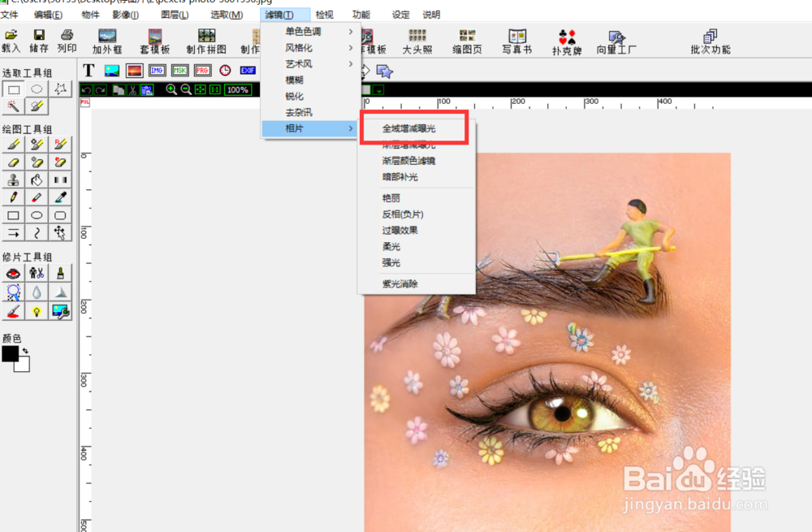
Task: Expand the 单色色调 submenu arrow
Action: [351, 32]
